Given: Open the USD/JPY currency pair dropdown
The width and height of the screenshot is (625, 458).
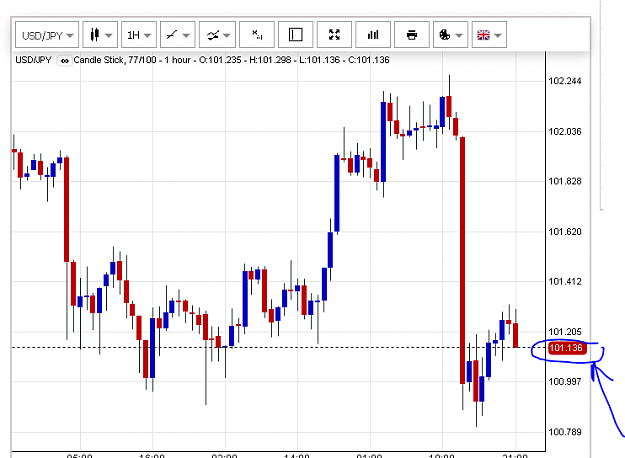Looking at the screenshot, I should [47, 35].
